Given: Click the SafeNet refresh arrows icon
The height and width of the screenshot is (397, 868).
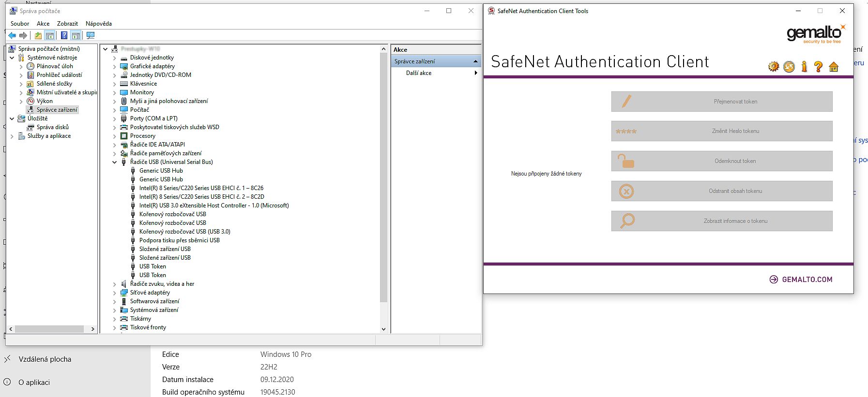Looking at the screenshot, I should (x=789, y=67).
